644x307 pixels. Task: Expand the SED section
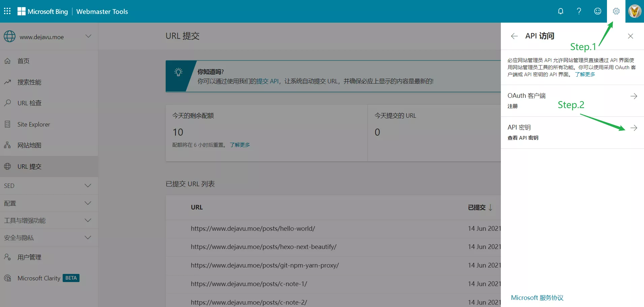click(49, 186)
